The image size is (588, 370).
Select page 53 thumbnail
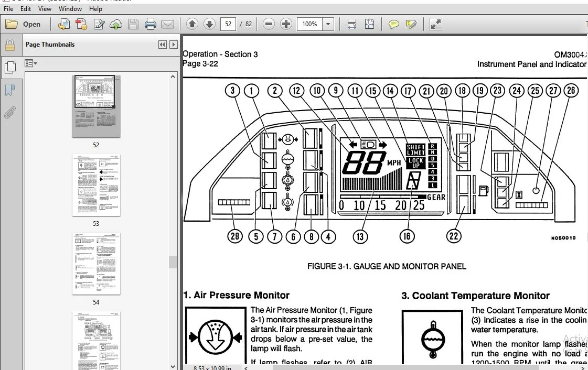point(96,186)
